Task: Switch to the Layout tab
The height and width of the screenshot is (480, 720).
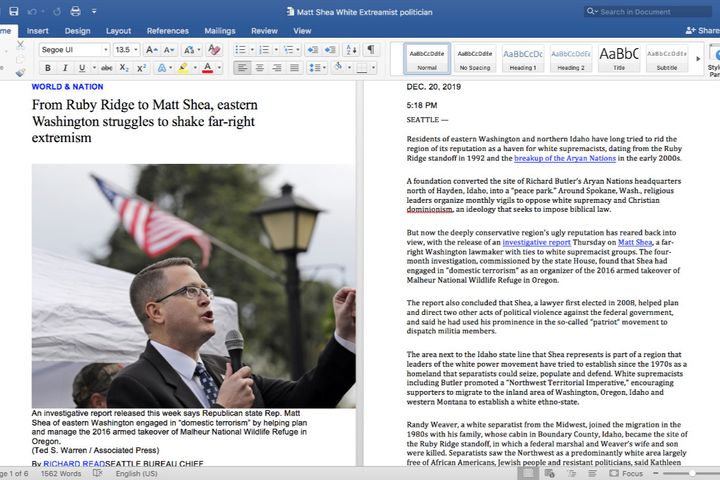Action: tap(118, 31)
